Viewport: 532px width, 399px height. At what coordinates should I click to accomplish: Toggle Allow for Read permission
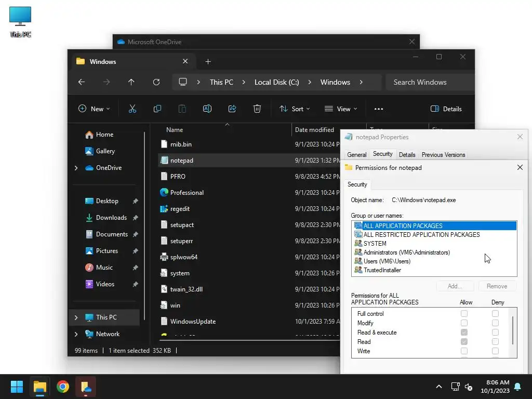pos(464,342)
